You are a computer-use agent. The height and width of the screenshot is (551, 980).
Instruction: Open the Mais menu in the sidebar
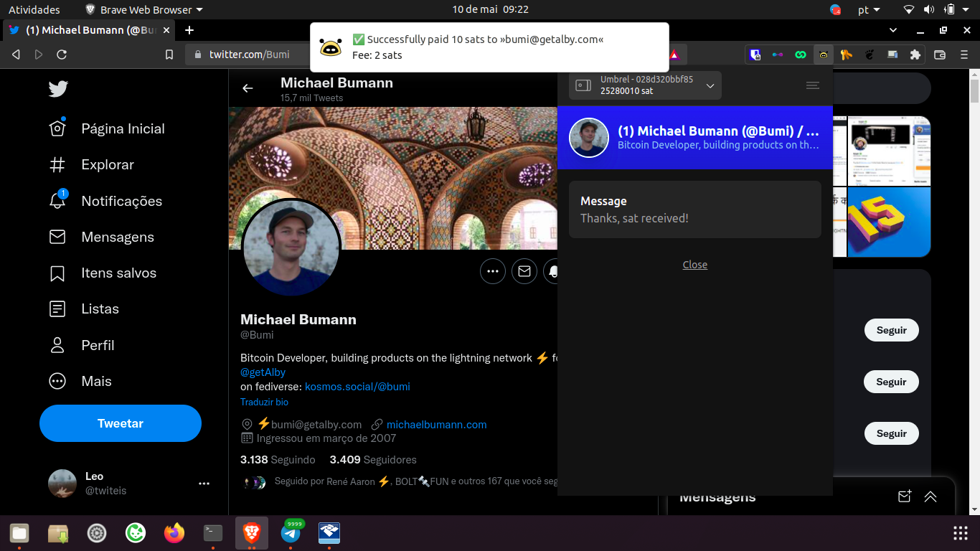point(80,381)
